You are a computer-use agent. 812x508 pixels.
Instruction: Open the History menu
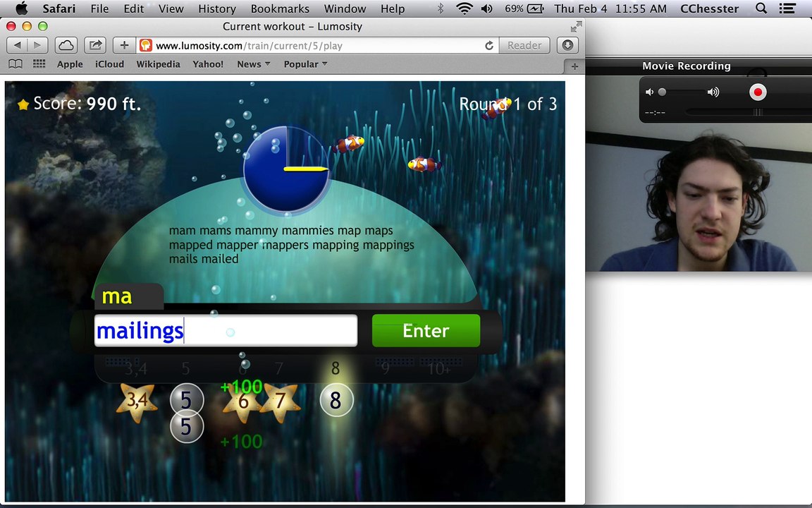[x=217, y=8]
